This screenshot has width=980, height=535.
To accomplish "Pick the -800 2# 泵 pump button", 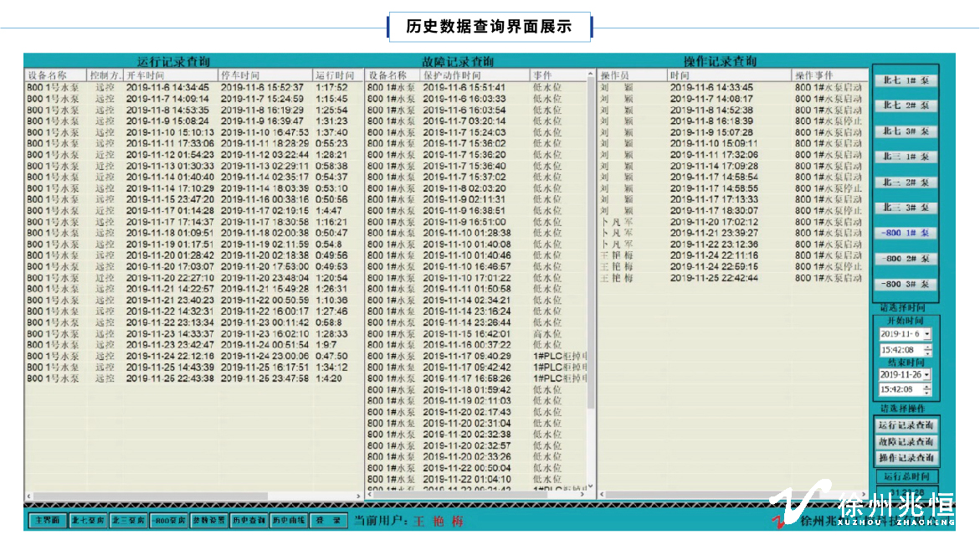I will pos(906,259).
